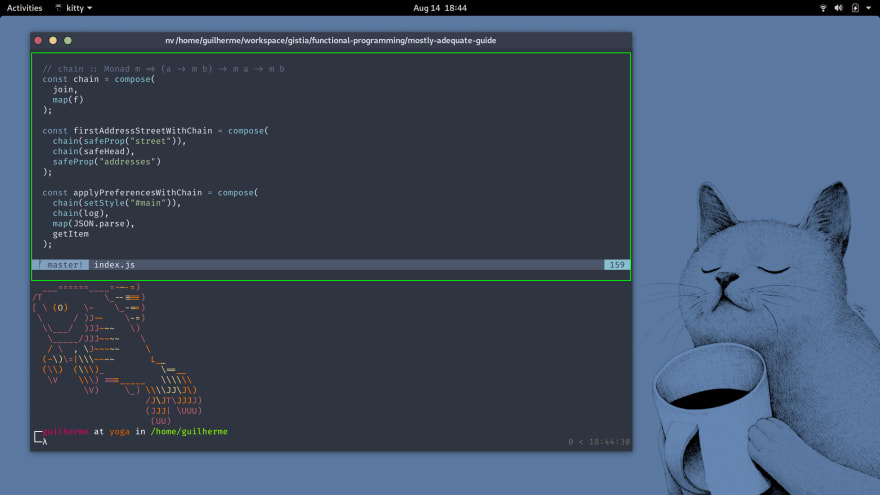Click 'chain(log),' code line
This screenshot has width=880, height=495.
(81, 213)
